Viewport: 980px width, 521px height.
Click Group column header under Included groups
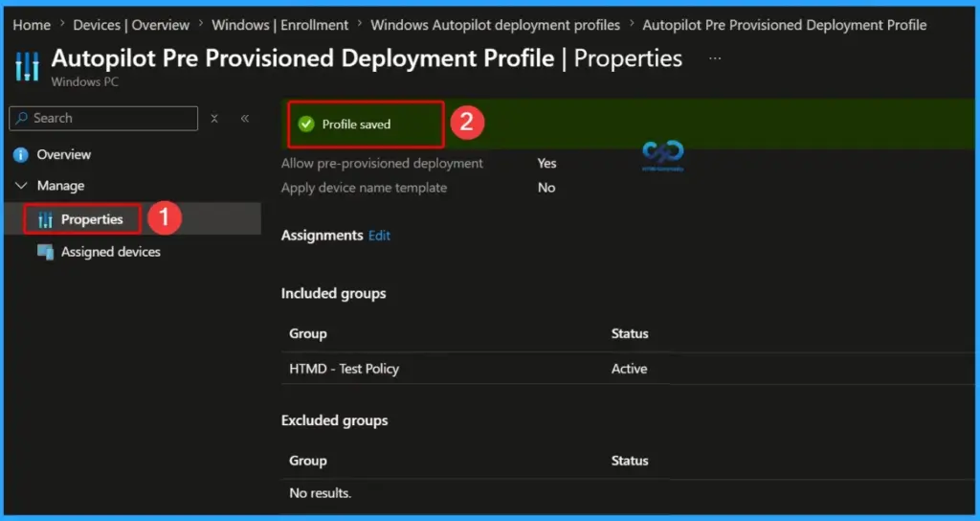pyautogui.click(x=307, y=333)
